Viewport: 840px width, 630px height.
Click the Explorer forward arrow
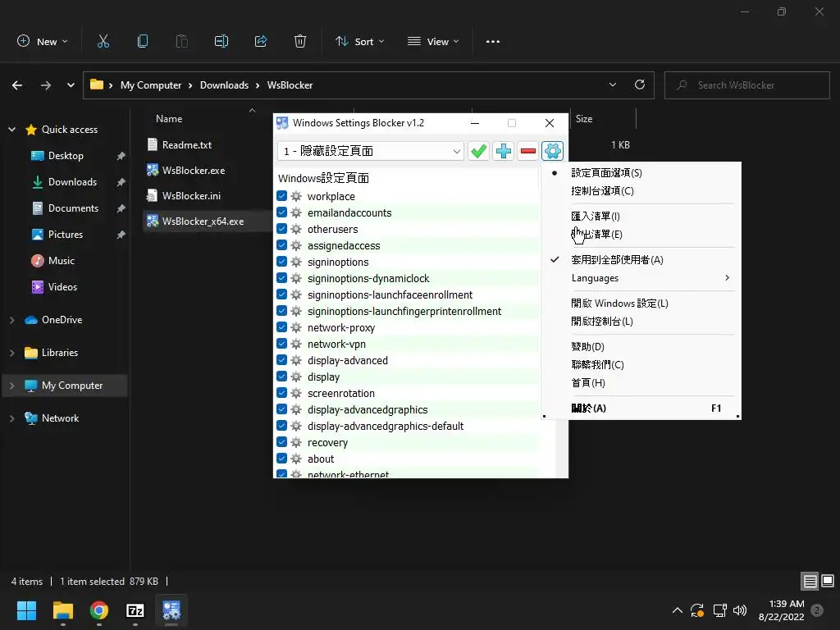click(x=46, y=85)
